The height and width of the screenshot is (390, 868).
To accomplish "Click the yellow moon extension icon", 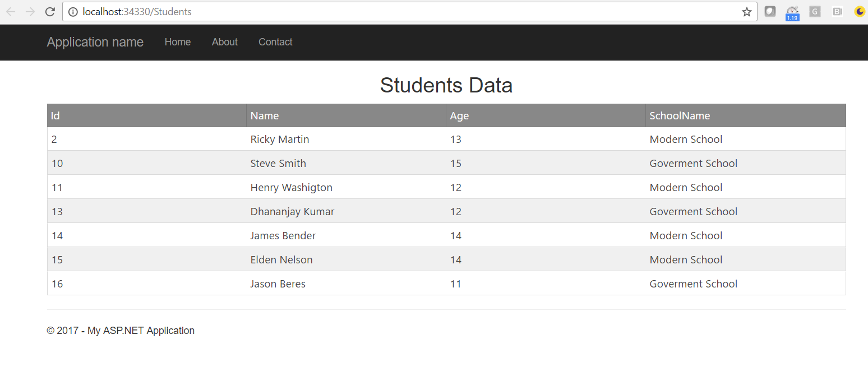I will 859,12.
